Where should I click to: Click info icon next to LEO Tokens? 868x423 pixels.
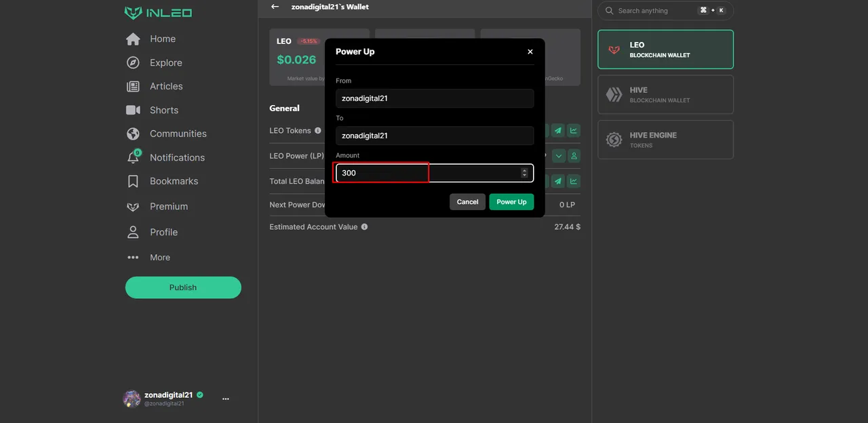tap(318, 131)
